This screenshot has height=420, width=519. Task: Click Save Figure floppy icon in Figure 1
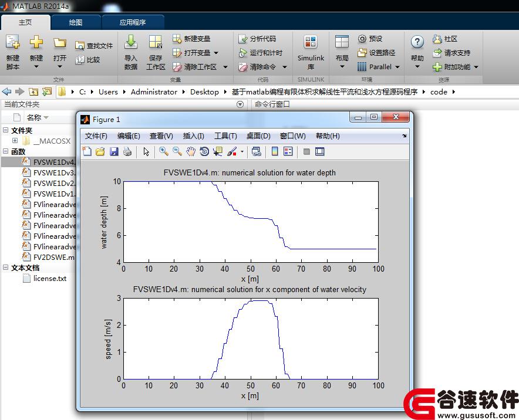[x=114, y=151]
